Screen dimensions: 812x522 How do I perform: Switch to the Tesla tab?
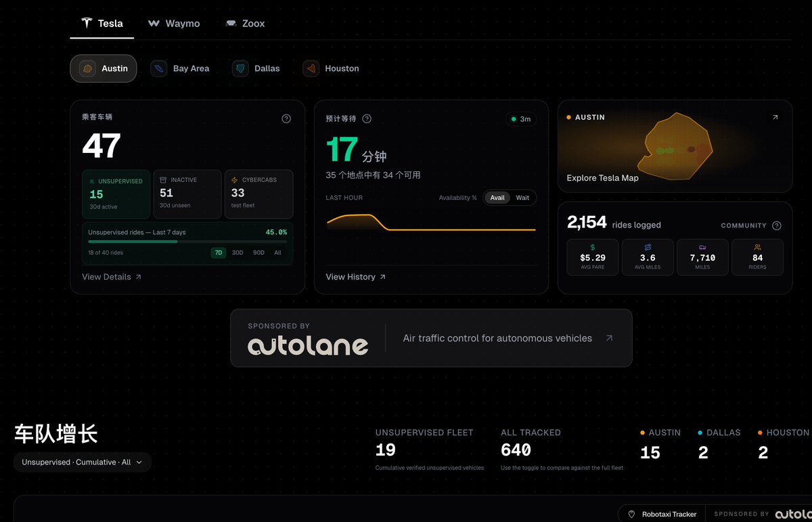click(102, 23)
